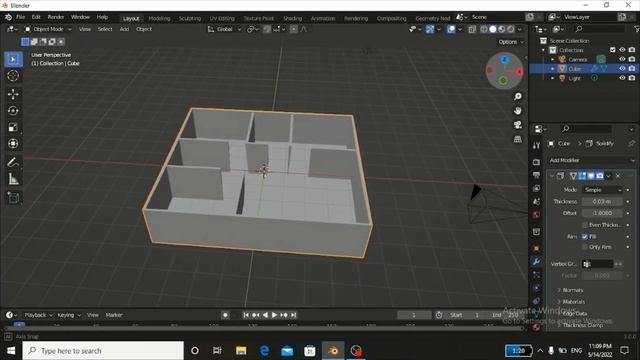Open the viewport Add menu
Viewport: 640px width, 360px height.
[124, 29]
